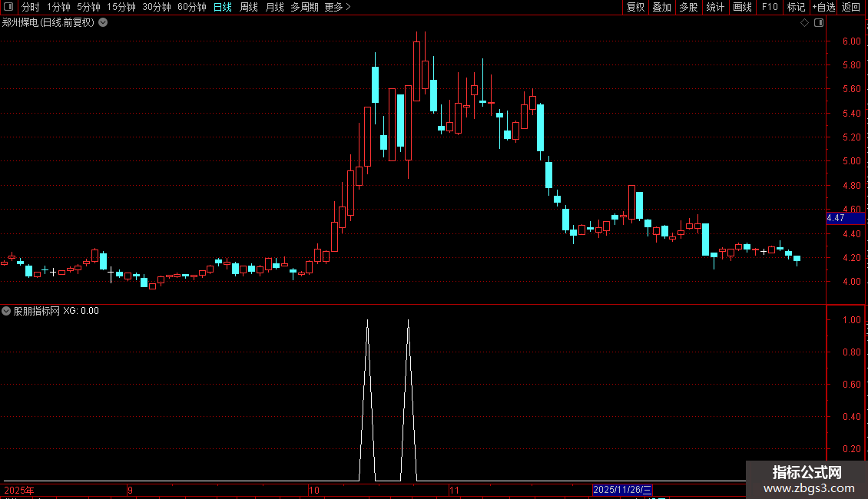This screenshot has width=868, height=499.
Task: Switch to 分时 intraday view
Action: 31,7
